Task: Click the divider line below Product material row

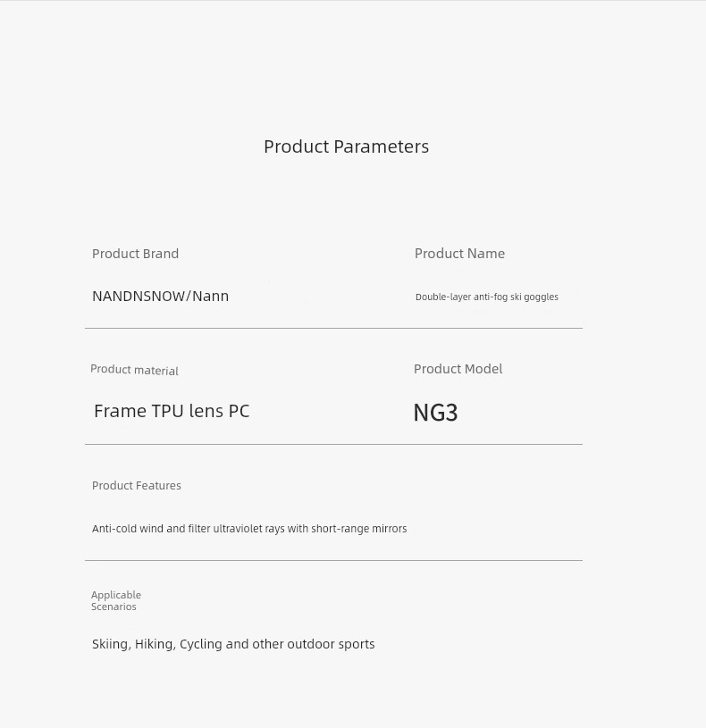Action: 333,444
